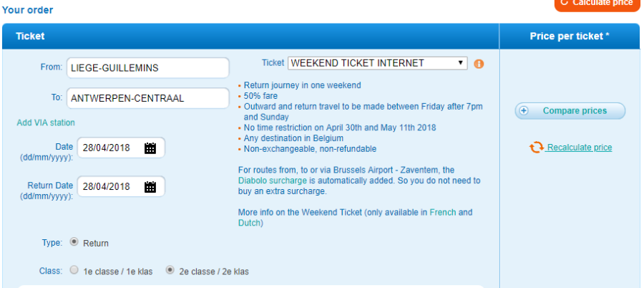Click the plus icon on Compare prices
The width and height of the screenshot is (644, 288).
(x=524, y=111)
